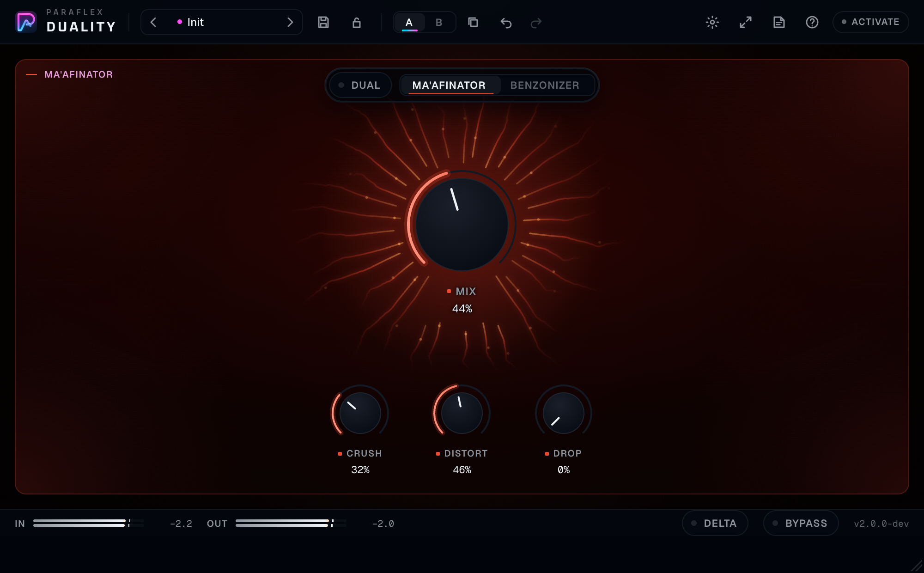Image resolution: width=924 pixels, height=573 pixels.
Task: Click the DROP label
Action: coord(567,453)
